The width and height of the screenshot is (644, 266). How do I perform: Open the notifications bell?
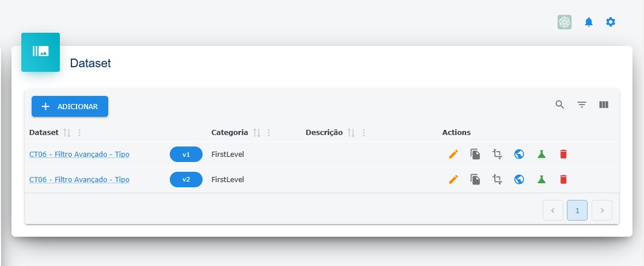point(589,22)
